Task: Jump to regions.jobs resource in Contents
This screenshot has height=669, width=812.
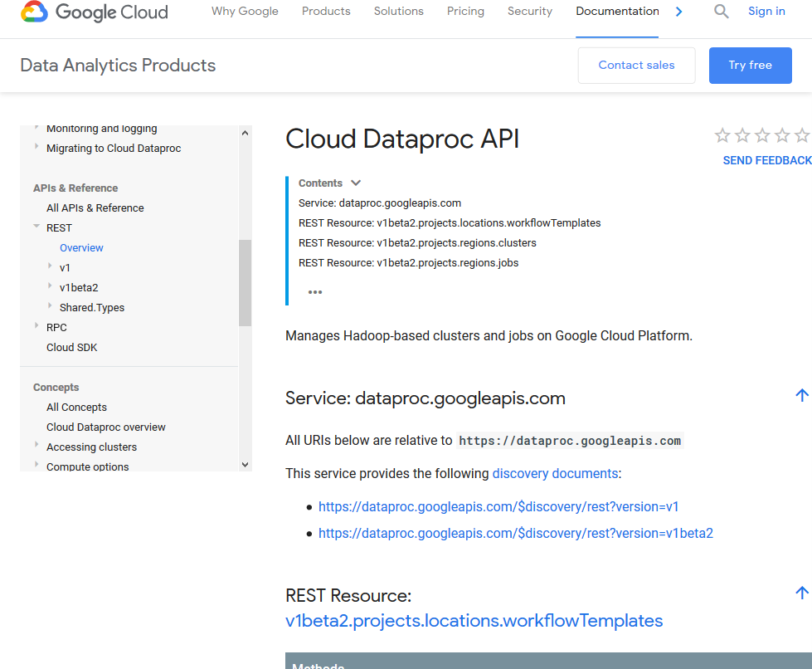Action: (x=408, y=263)
